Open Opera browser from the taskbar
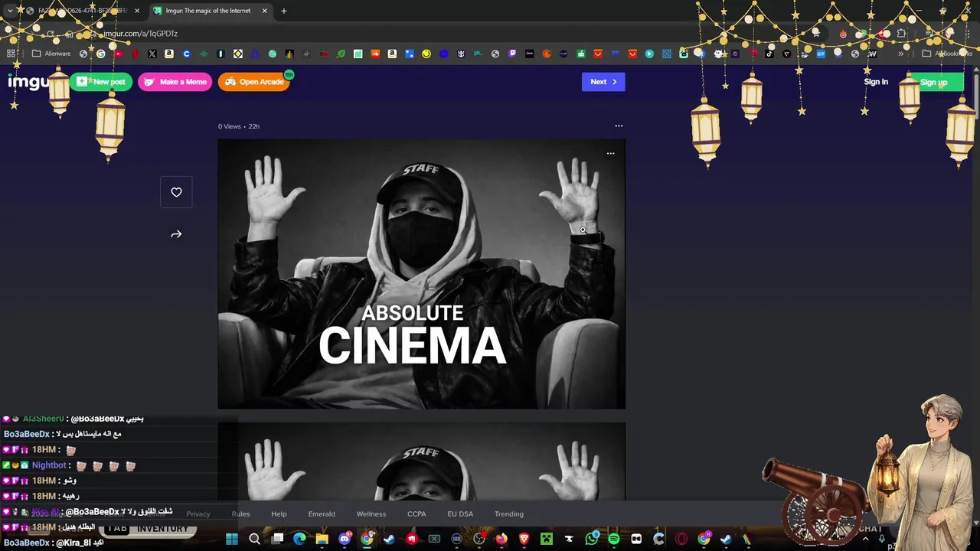Viewport: 980px width, 551px height. click(681, 540)
